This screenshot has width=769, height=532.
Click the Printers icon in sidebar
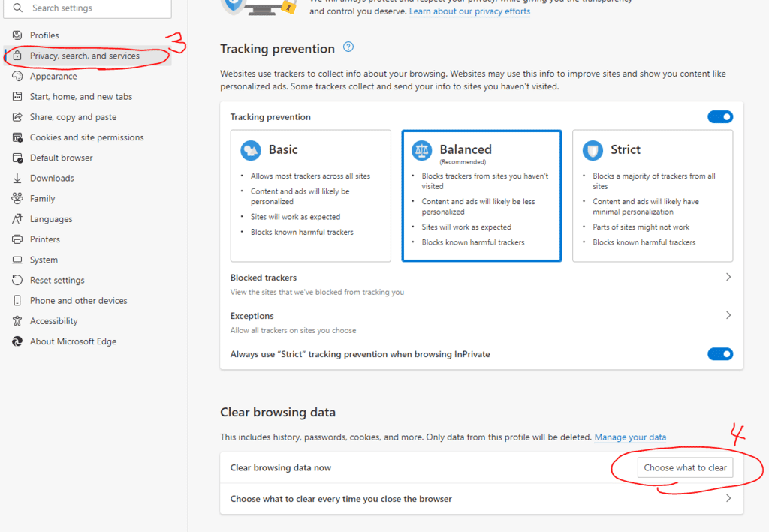[17, 239]
